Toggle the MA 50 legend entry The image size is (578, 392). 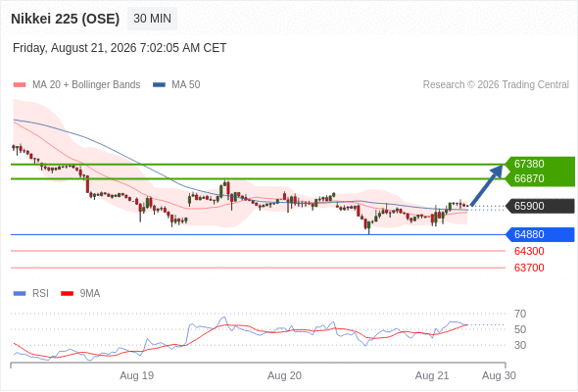pos(176,85)
